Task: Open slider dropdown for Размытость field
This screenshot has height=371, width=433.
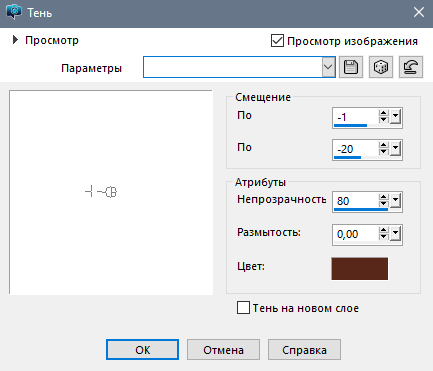Action: [x=395, y=234]
